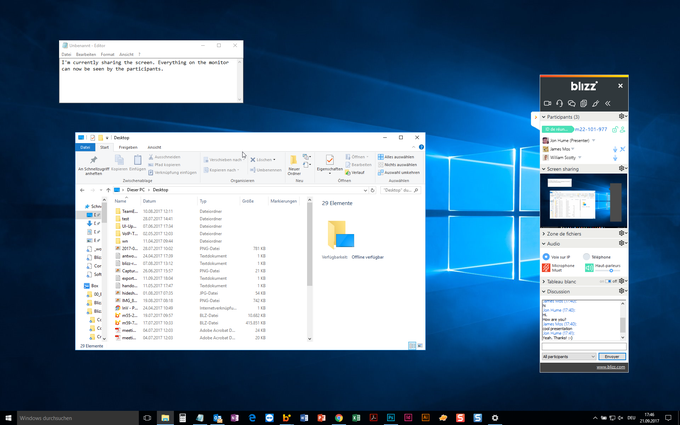This screenshot has width=680, height=425.
Task: Click Verlauf in the Öffnen ribbon group
Action: tap(355, 173)
